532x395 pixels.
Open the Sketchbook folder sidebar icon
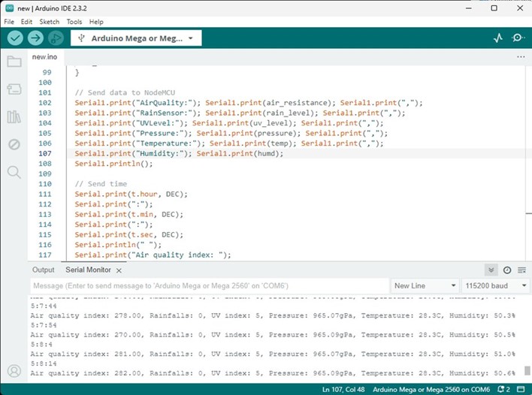pyautogui.click(x=14, y=62)
